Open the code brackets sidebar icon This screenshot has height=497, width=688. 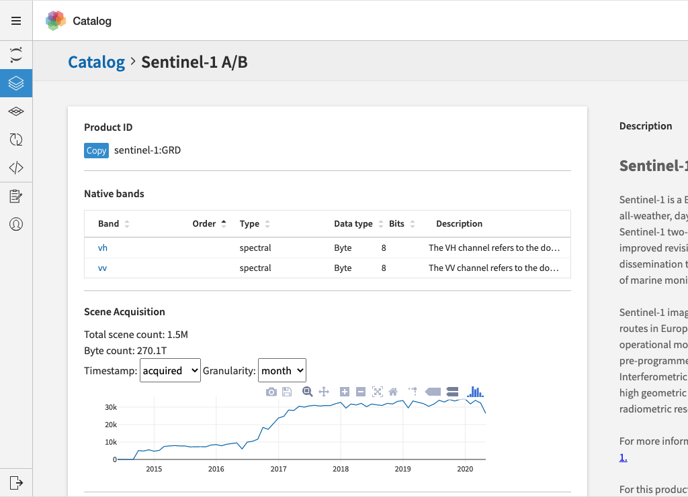coord(16,168)
